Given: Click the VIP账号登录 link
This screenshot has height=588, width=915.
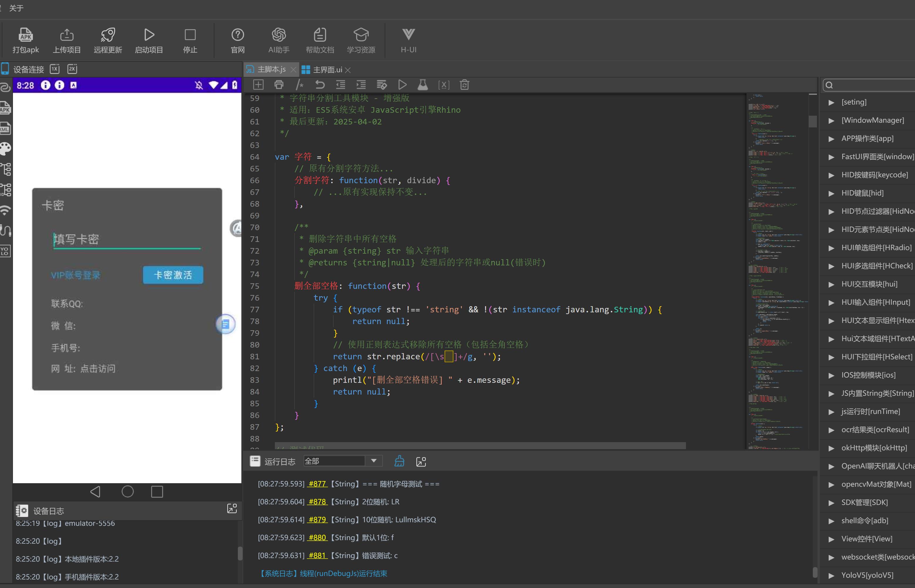Looking at the screenshot, I should (x=75, y=275).
